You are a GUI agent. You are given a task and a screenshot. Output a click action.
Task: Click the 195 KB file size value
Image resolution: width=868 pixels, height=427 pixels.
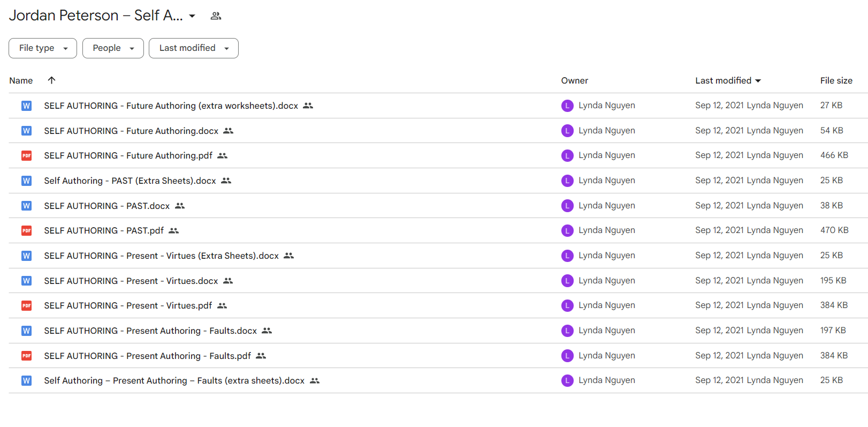pos(833,281)
